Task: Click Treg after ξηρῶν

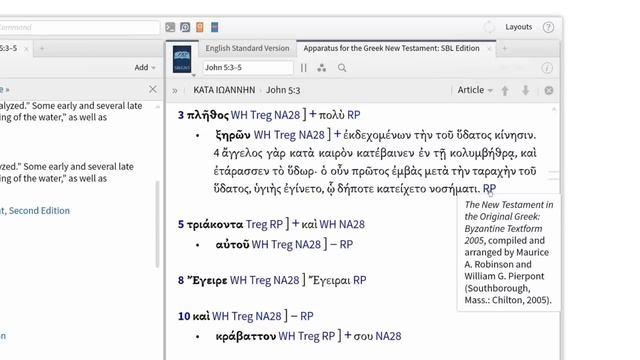Action: pyautogui.click(x=285, y=135)
